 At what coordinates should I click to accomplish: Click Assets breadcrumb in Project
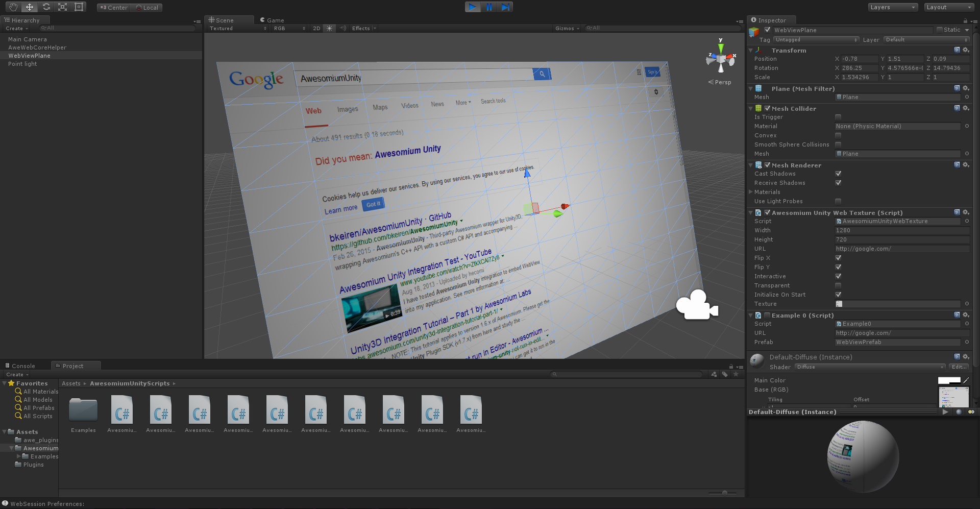point(71,383)
